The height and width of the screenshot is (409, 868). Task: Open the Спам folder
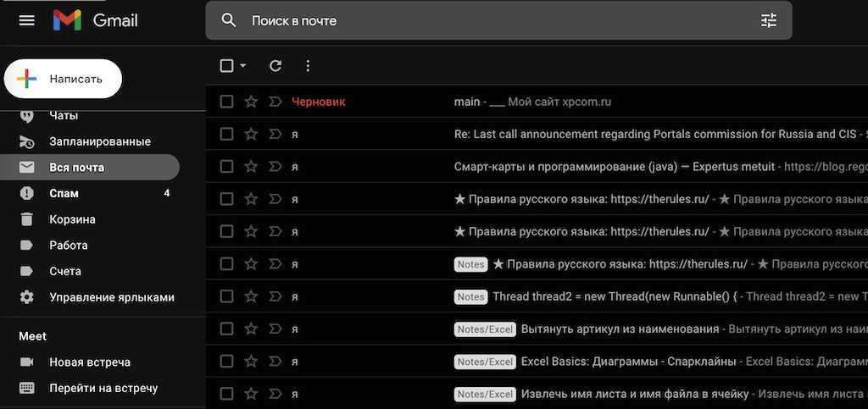[x=64, y=193]
